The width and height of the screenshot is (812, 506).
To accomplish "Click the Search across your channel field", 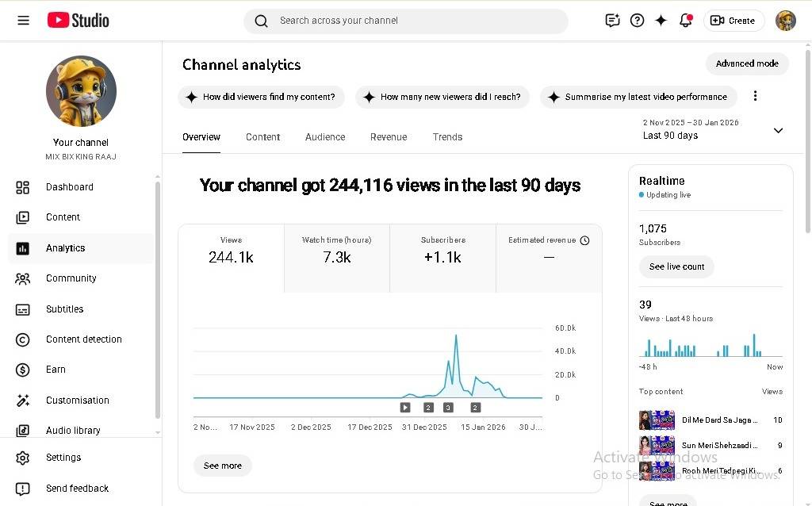I will [406, 21].
